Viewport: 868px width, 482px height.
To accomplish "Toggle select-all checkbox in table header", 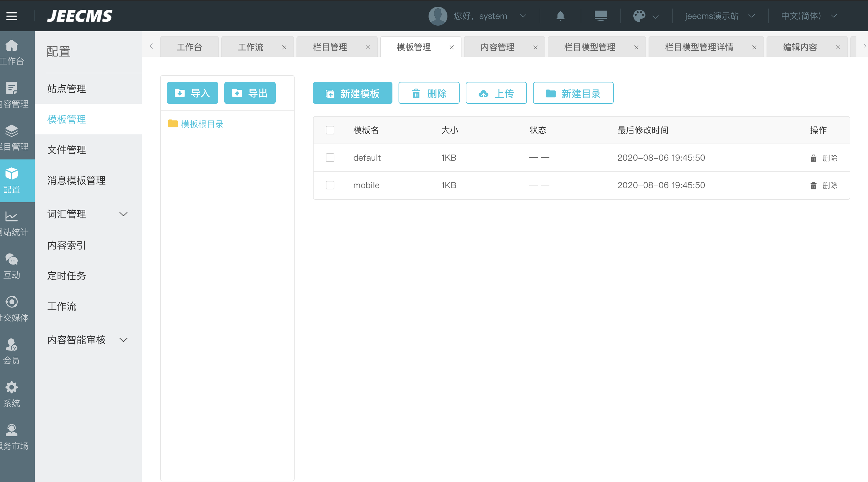I will (x=330, y=130).
